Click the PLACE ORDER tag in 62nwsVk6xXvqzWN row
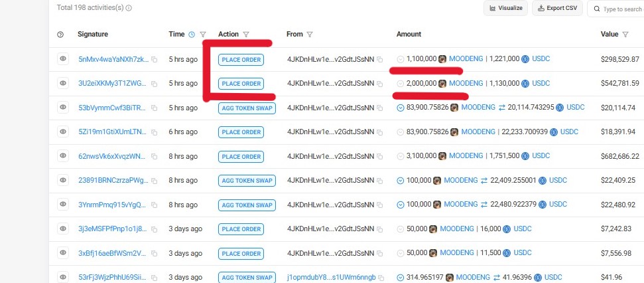644x283 pixels. pos(241,156)
